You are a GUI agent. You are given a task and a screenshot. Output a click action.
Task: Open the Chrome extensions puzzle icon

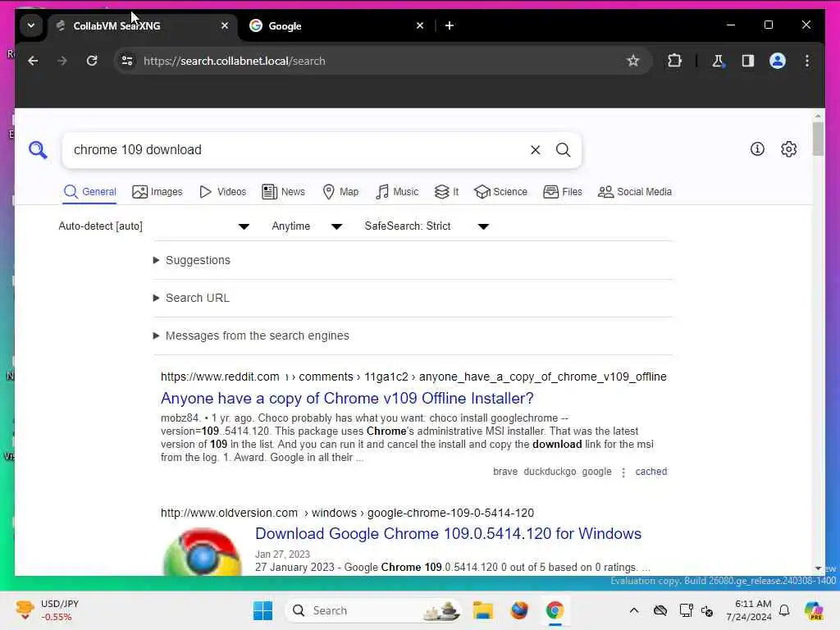674,61
